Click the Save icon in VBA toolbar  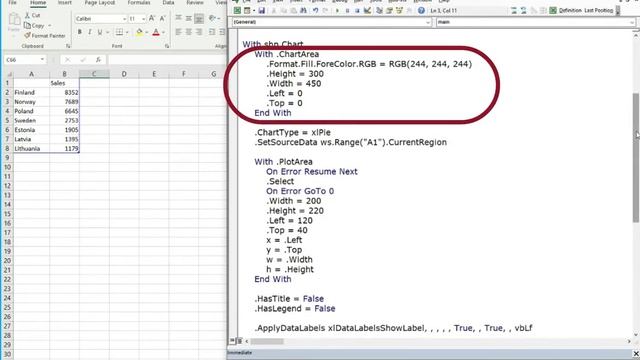pos(261,10)
